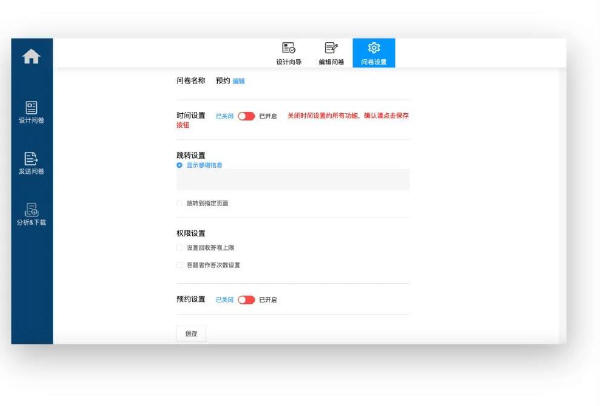Click the 已开启 label beside 预约设置
The image size is (600, 406).
[x=268, y=300]
